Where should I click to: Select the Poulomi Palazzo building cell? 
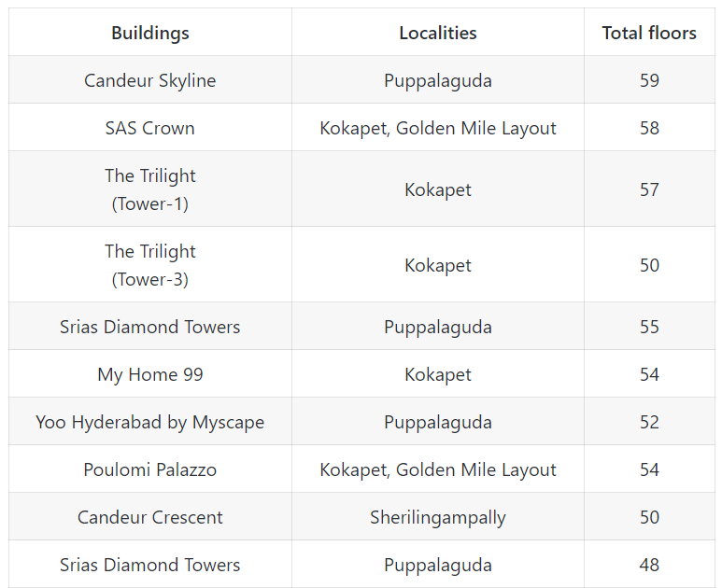coord(149,469)
